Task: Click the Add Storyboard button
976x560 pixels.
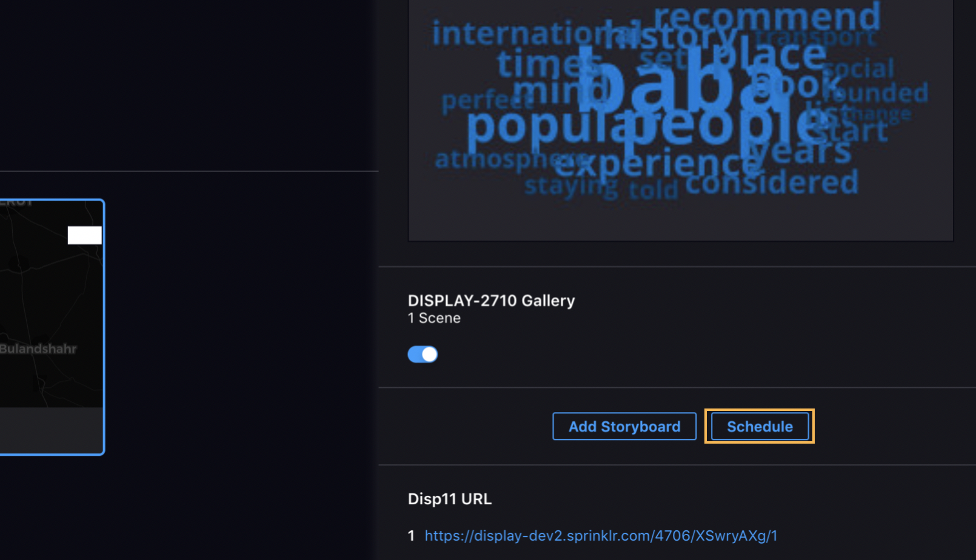Action: click(x=624, y=427)
